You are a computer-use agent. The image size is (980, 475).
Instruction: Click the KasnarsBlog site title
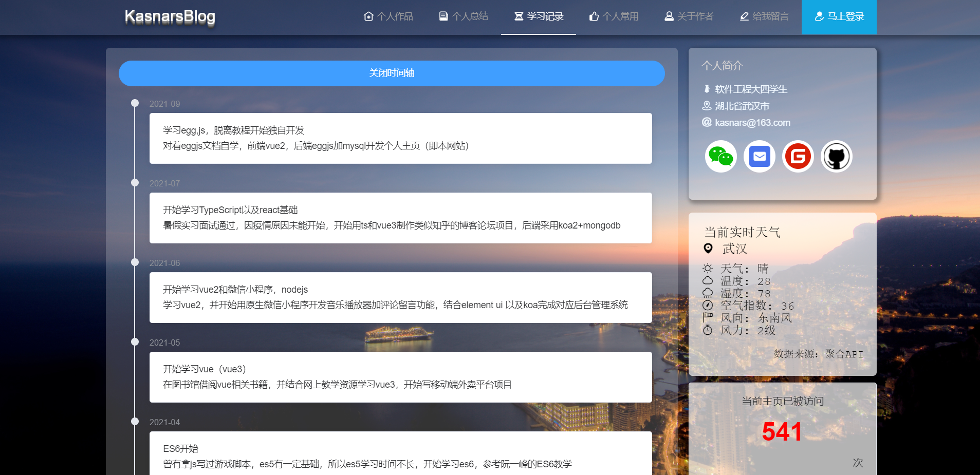[x=170, y=16]
